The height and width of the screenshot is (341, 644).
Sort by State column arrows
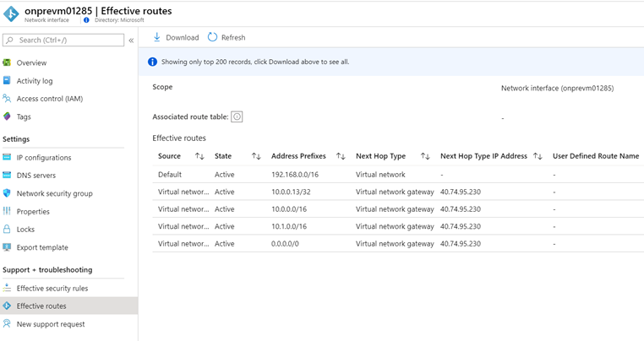pos(256,156)
